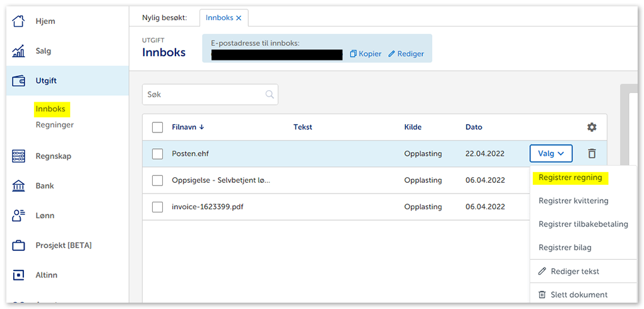The width and height of the screenshot is (644, 309).
Task: Click the Regnskap abacus icon
Action: (x=19, y=156)
